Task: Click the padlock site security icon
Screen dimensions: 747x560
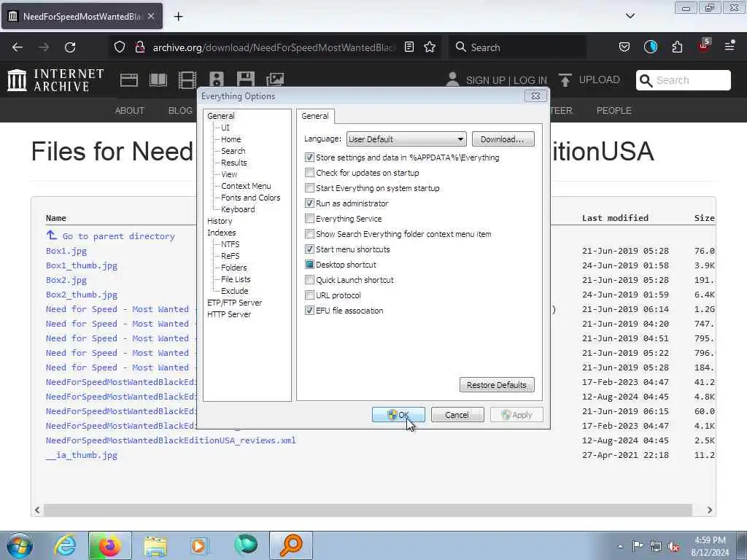Action: (x=139, y=47)
